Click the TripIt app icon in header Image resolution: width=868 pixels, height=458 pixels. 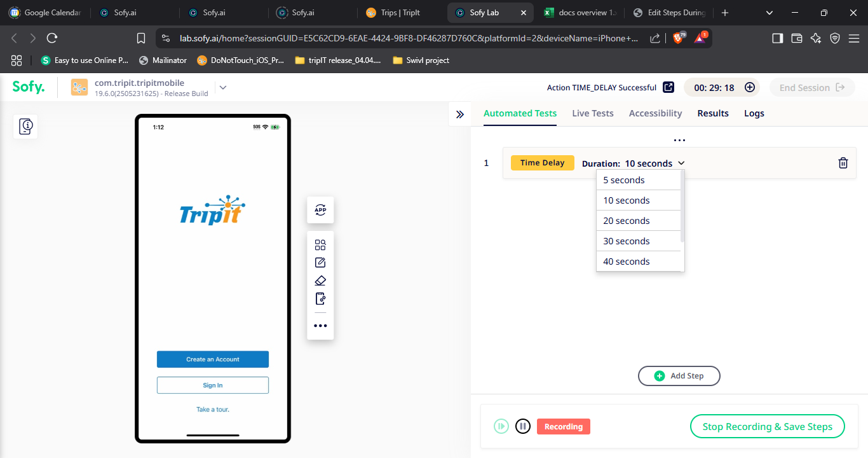79,87
